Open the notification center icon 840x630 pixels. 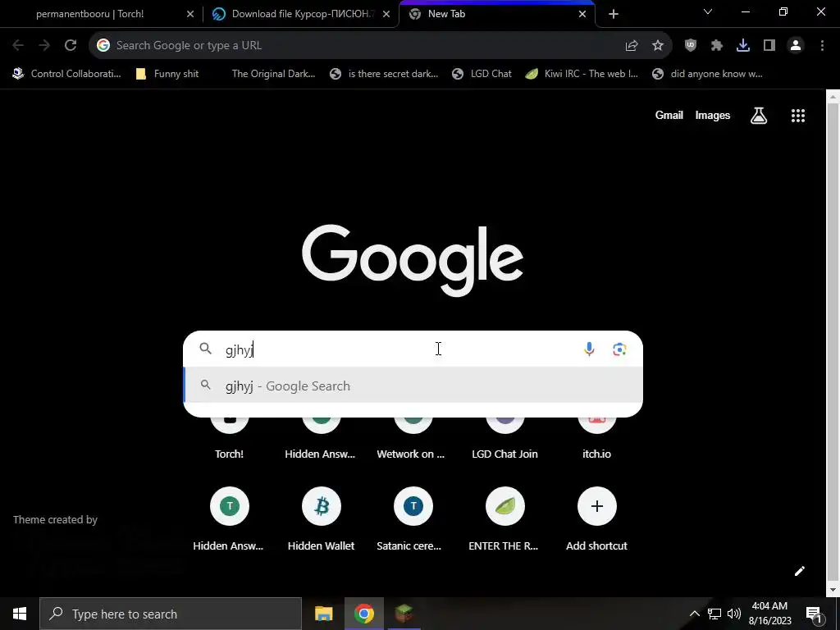tap(814, 614)
